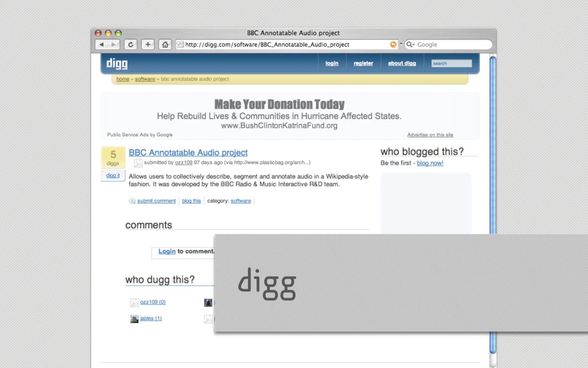Click the green zoom window button

pos(118,33)
